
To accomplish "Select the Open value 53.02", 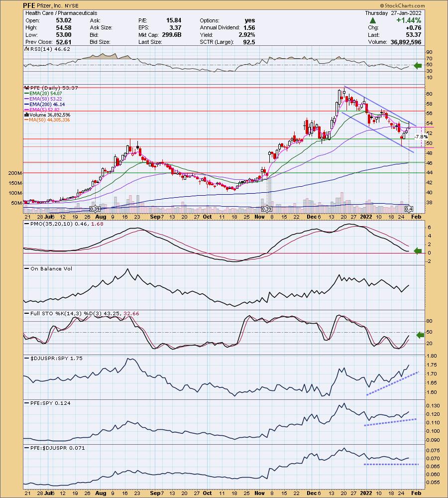I will coord(64,20).
